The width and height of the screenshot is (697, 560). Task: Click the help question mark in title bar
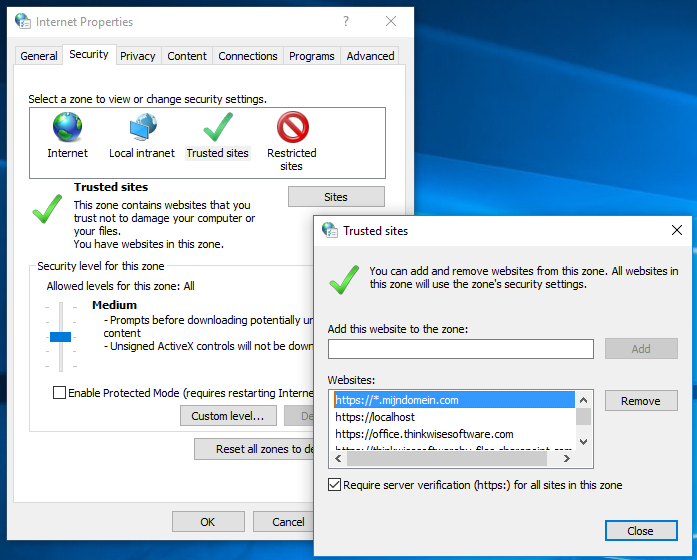click(346, 21)
